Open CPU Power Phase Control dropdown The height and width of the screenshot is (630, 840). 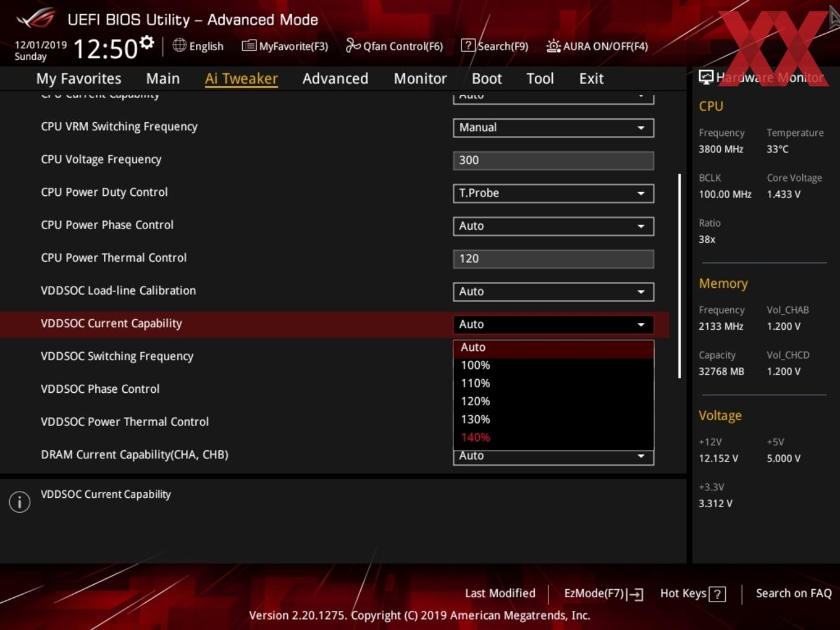click(x=553, y=225)
